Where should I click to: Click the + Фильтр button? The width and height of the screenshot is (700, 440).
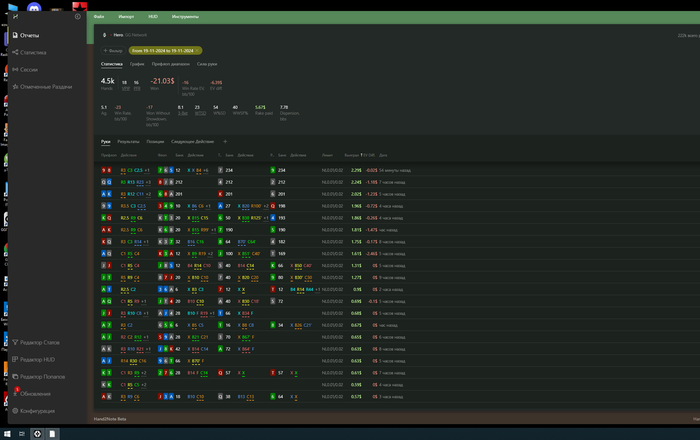(111, 49)
